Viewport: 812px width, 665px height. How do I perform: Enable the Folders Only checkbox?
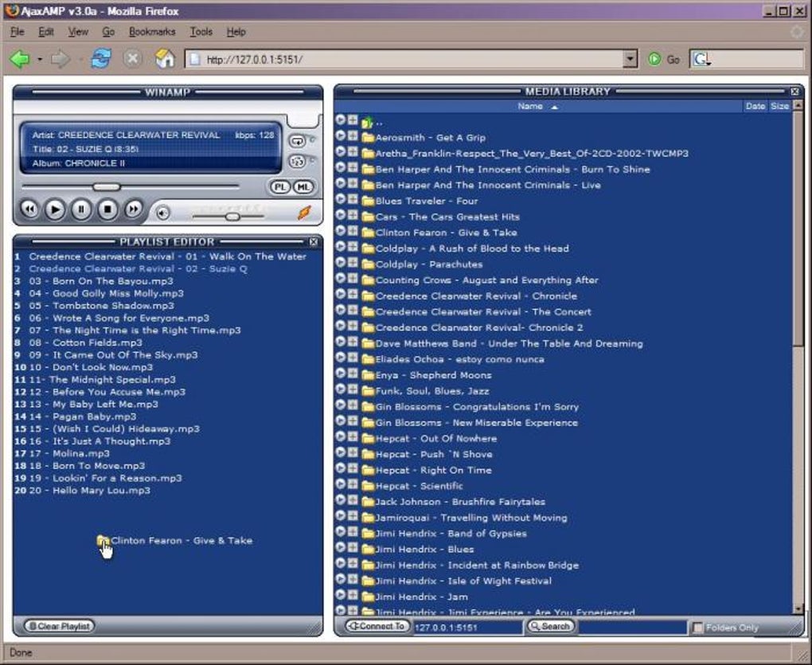698,628
